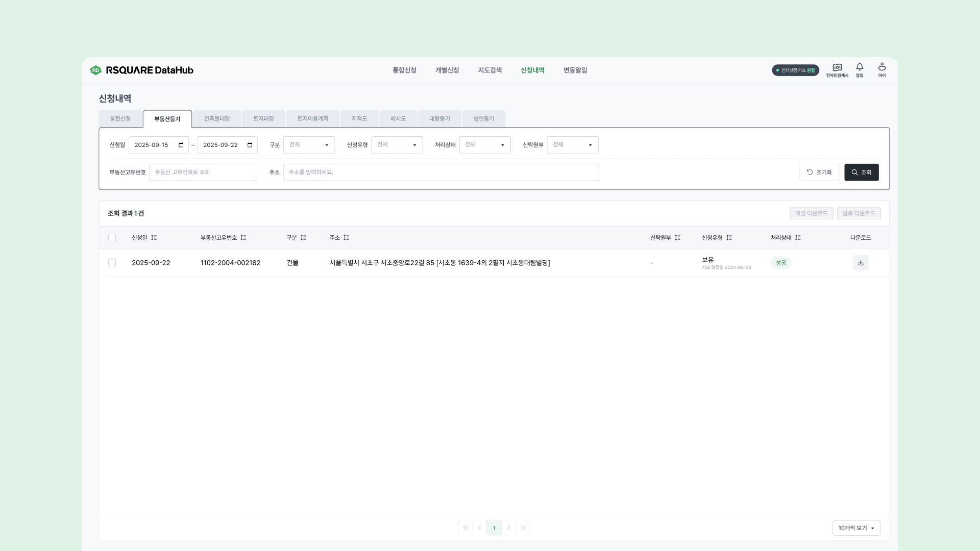Expand the 처리상태 filter dropdown

pyautogui.click(x=484, y=145)
